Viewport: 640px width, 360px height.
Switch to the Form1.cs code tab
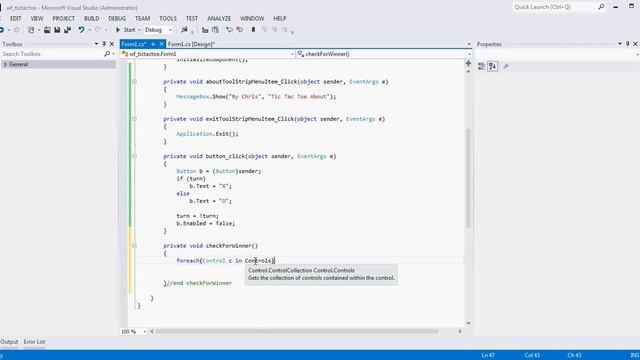134,44
